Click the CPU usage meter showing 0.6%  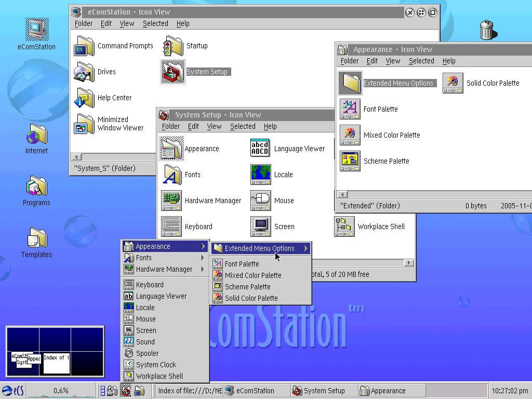[x=61, y=391]
